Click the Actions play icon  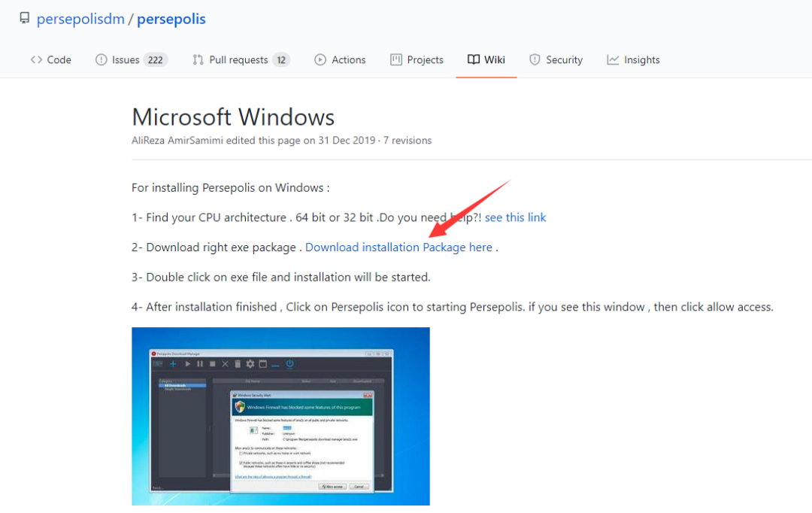click(320, 59)
